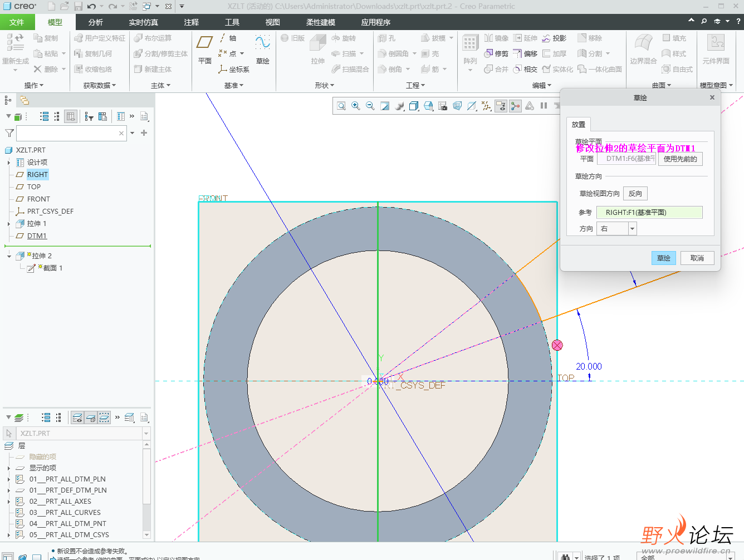Click the Boundary Blend (边界混合) icon
744x560 pixels.
643,49
